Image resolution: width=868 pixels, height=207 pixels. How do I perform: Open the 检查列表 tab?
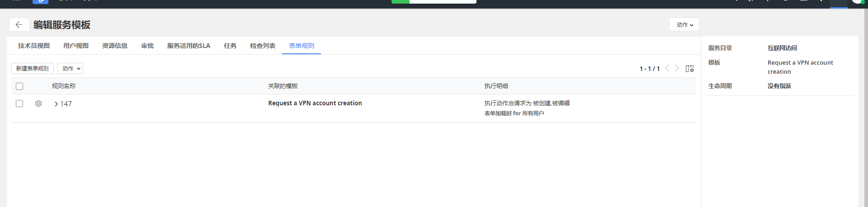(263, 46)
